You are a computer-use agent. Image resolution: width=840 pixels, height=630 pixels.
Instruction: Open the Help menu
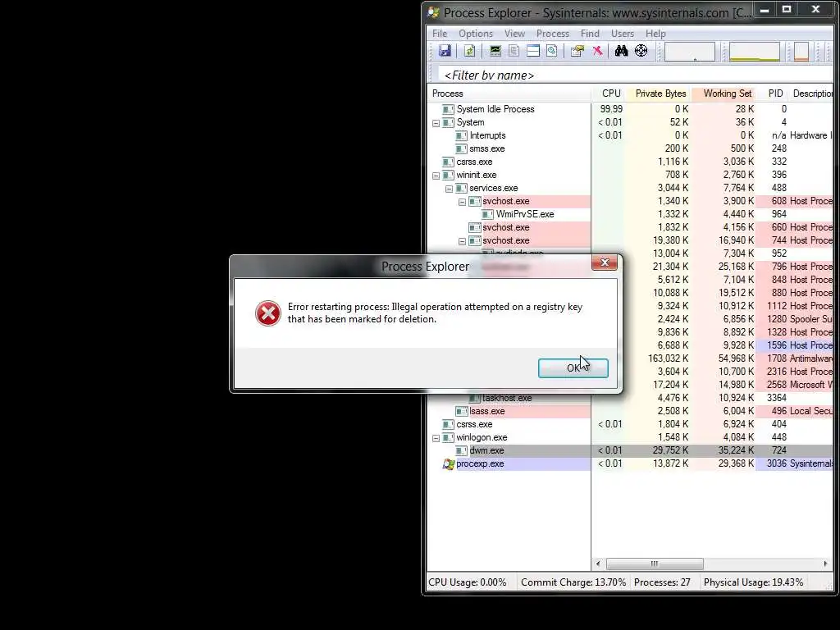point(655,34)
